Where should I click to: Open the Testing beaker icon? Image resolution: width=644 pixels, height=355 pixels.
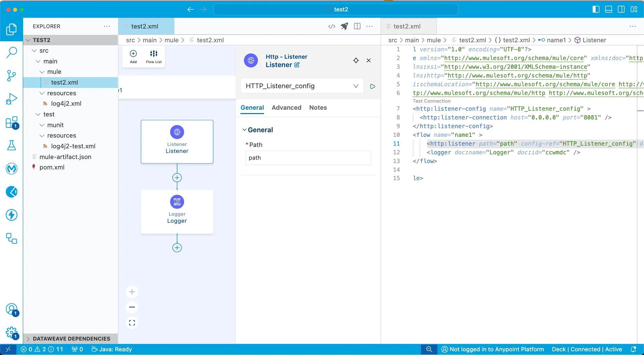point(11,145)
